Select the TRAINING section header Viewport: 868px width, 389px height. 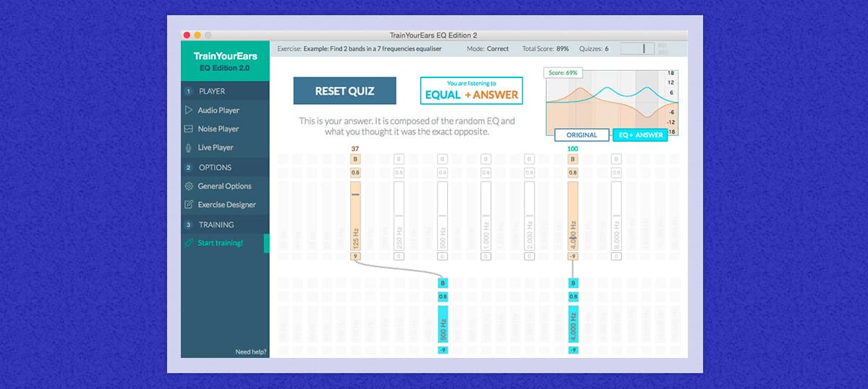(x=225, y=225)
